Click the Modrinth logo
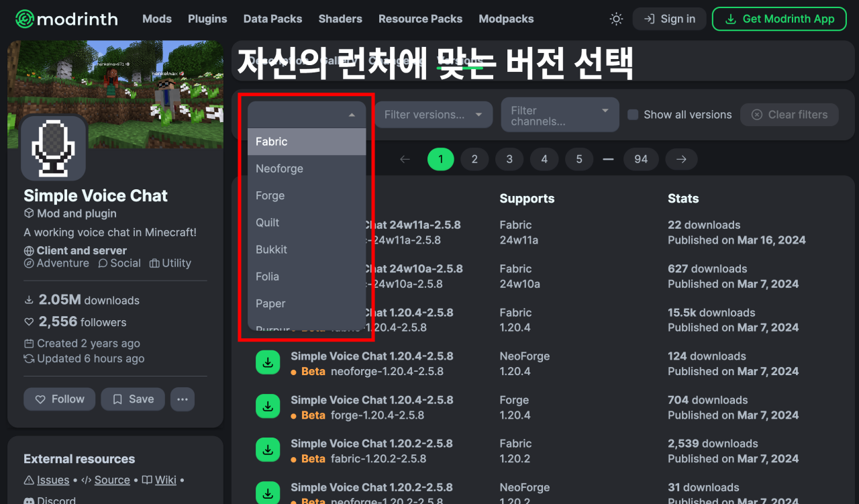859x504 pixels. 66,19
